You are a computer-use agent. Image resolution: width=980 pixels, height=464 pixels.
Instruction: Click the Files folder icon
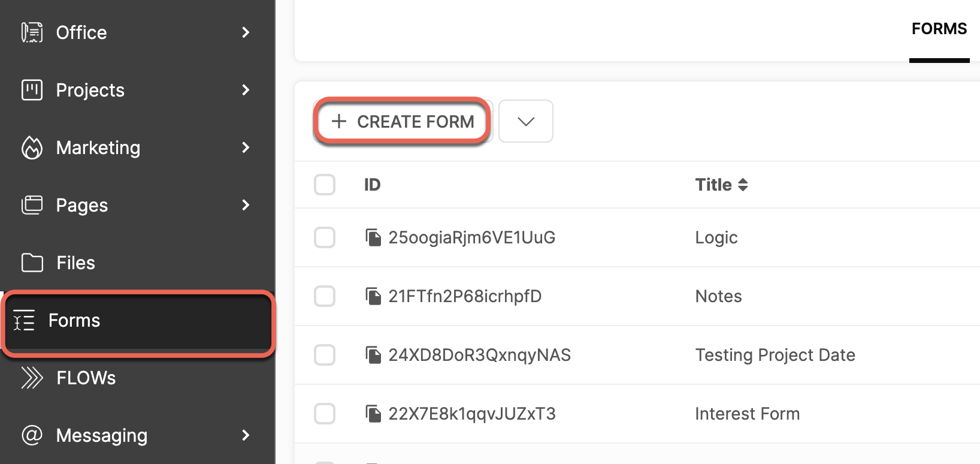click(x=32, y=263)
